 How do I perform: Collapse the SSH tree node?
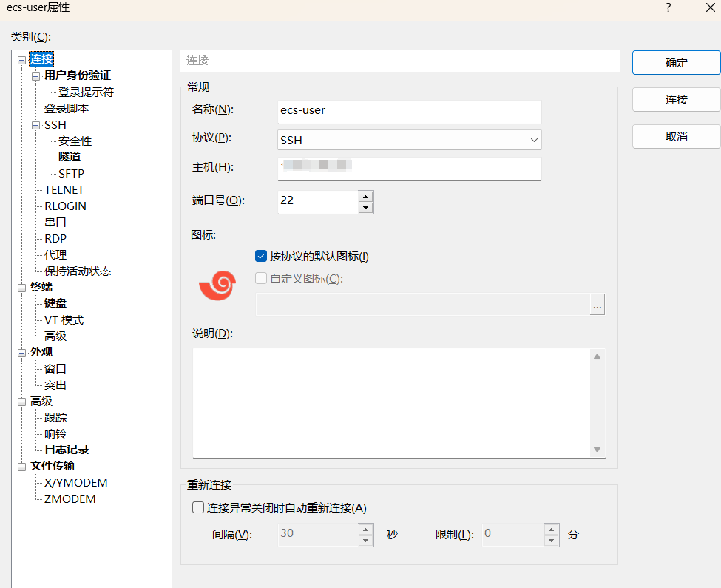click(36, 126)
